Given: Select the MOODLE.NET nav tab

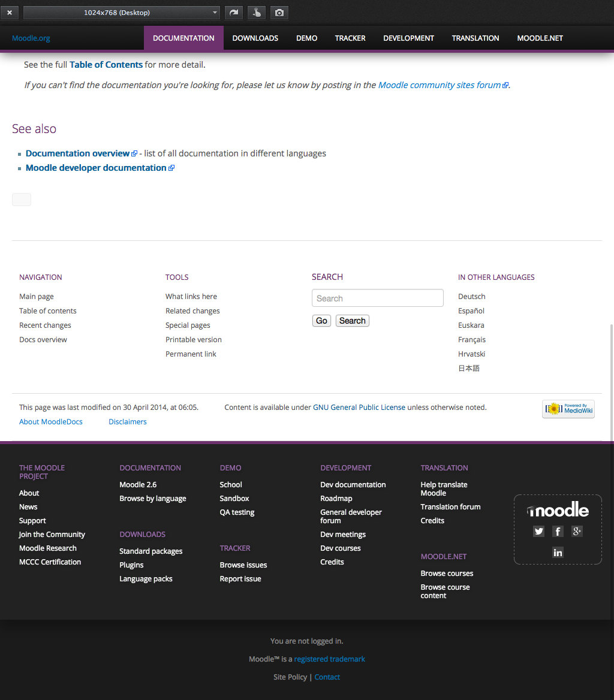Looking at the screenshot, I should (x=540, y=38).
